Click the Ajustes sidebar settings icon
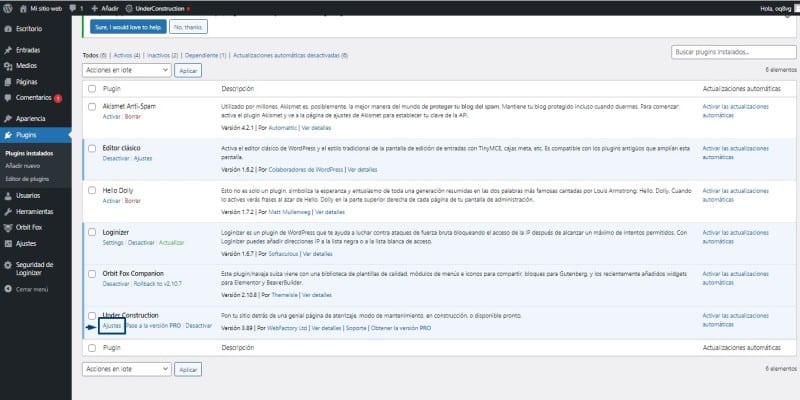 coord(8,244)
